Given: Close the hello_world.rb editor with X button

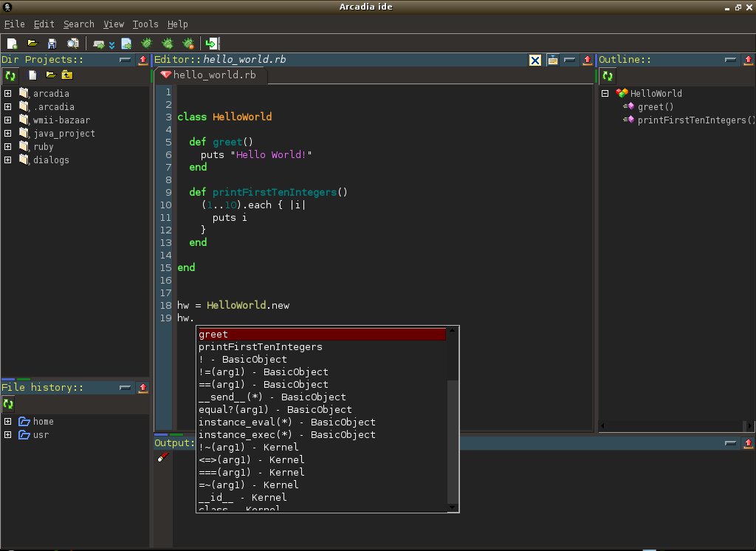Looking at the screenshot, I should 535,60.
